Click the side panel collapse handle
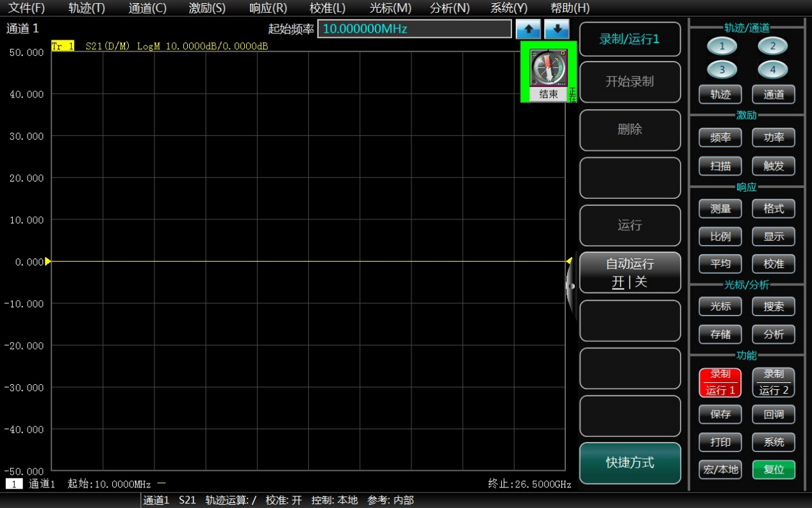 click(570, 286)
